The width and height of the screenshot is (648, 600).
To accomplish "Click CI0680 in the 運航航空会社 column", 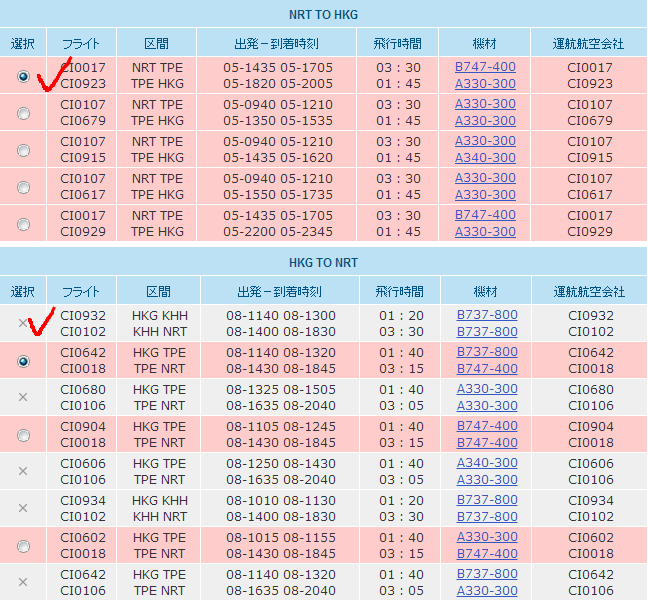I will [591, 390].
